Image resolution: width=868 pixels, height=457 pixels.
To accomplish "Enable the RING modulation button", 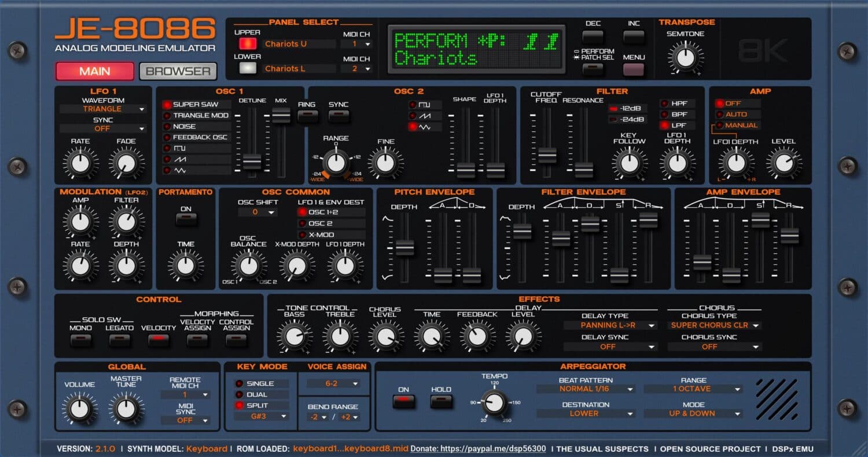I will coord(307,115).
